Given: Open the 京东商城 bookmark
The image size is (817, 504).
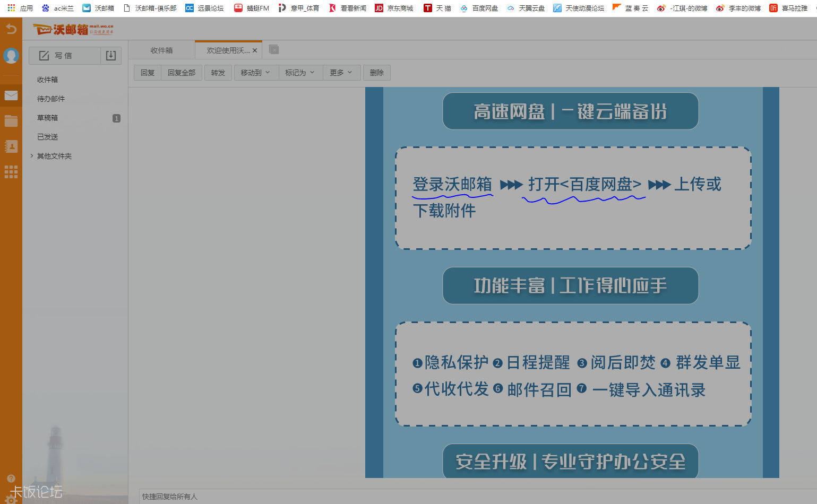Looking at the screenshot, I should click(394, 8).
